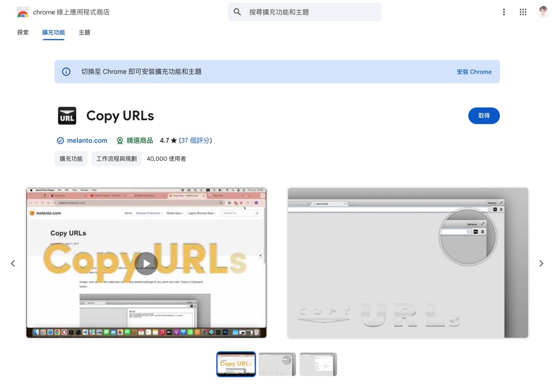The image size is (554, 392).
Task: Switch to the 擴充功能 tab
Action: (x=54, y=32)
